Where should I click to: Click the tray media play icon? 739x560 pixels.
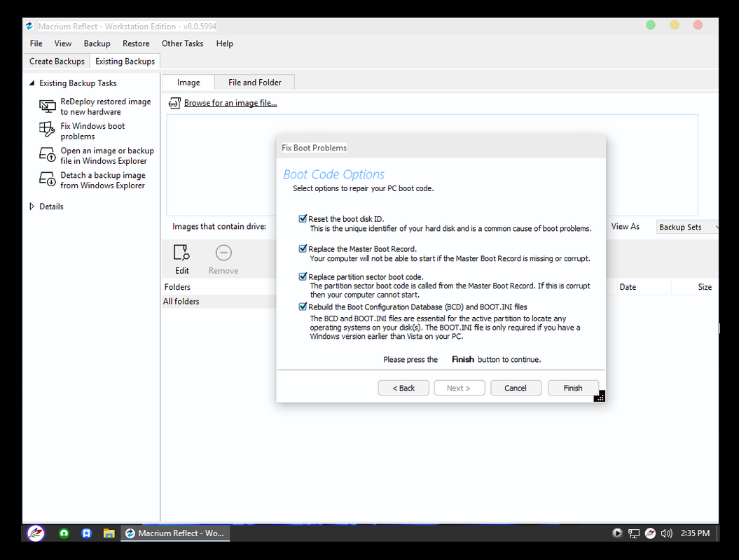pos(617,533)
